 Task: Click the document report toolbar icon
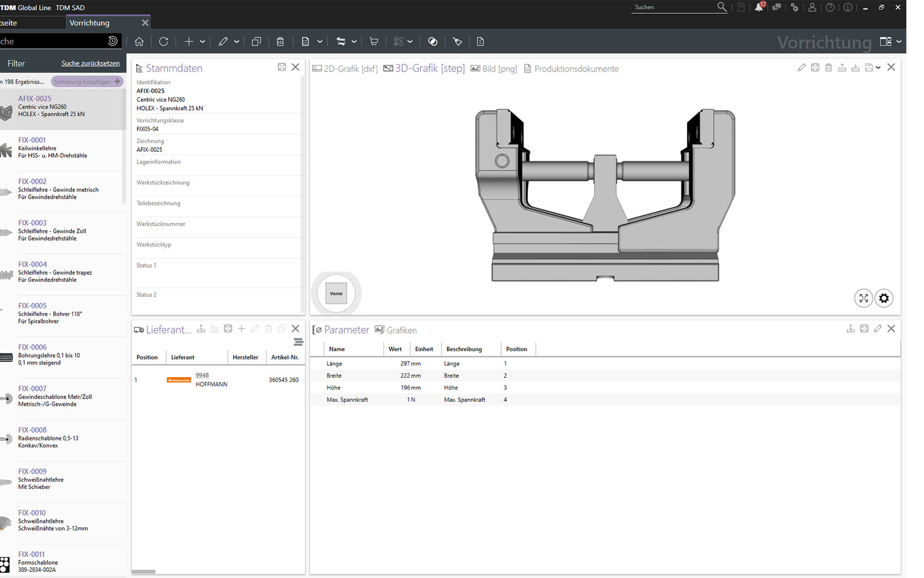point(305,41)
